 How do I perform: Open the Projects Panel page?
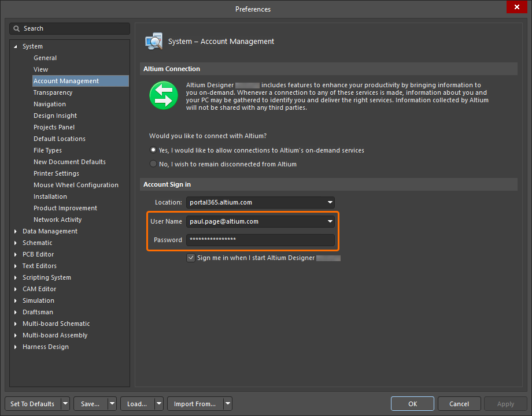click(x=54, y=127)
